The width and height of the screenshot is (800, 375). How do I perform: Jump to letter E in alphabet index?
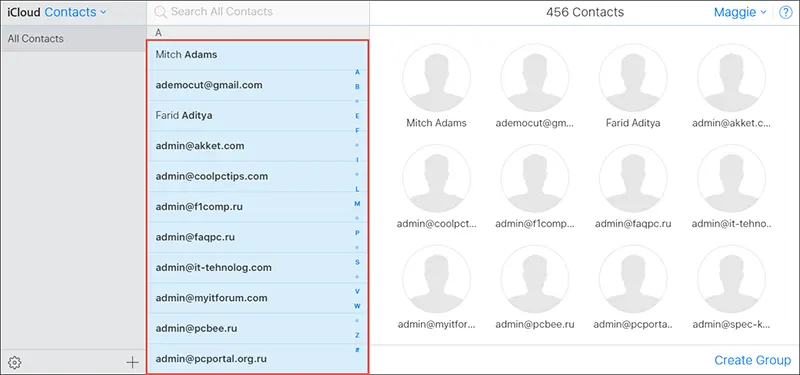coord(357,116)
